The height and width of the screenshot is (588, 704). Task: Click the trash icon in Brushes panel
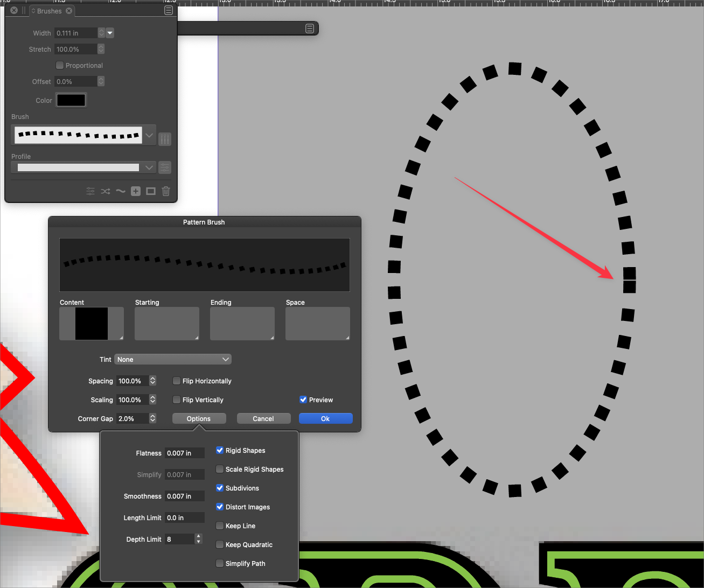[166, 191]
